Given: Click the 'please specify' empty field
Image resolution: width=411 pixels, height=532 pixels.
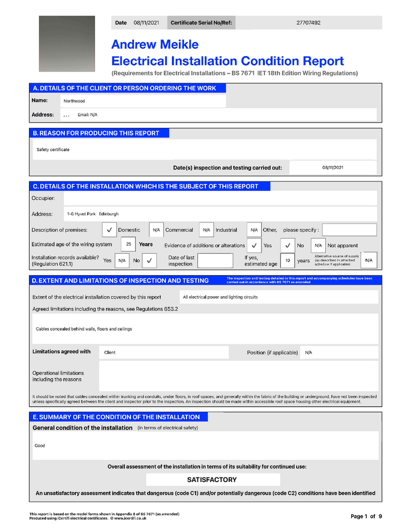Looking at the screenshot, I should click(x=349, y=230).
